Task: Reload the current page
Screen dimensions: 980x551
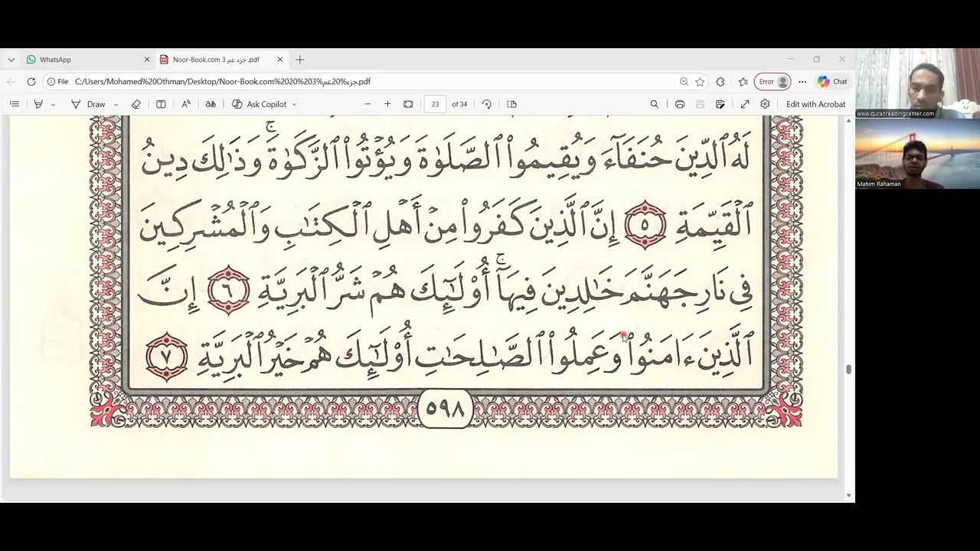Action: pos(31,81)
